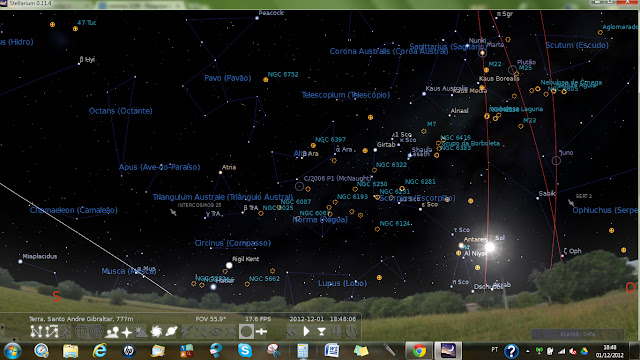The image size is (640, 360).
Task: Open the muted volume tray icon
Action: click(573, 351)
